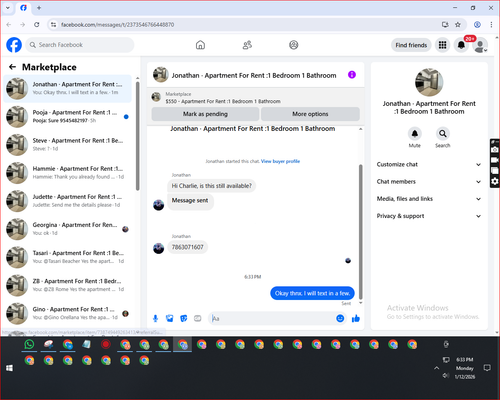Send a voice clip with microphone icon
Image resolution: width=500 pixels, height=400 pixels.
pos(155,318)
